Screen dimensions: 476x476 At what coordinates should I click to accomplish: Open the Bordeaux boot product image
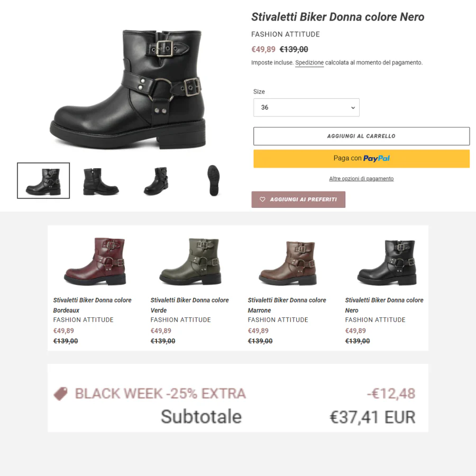pos(95,261)
